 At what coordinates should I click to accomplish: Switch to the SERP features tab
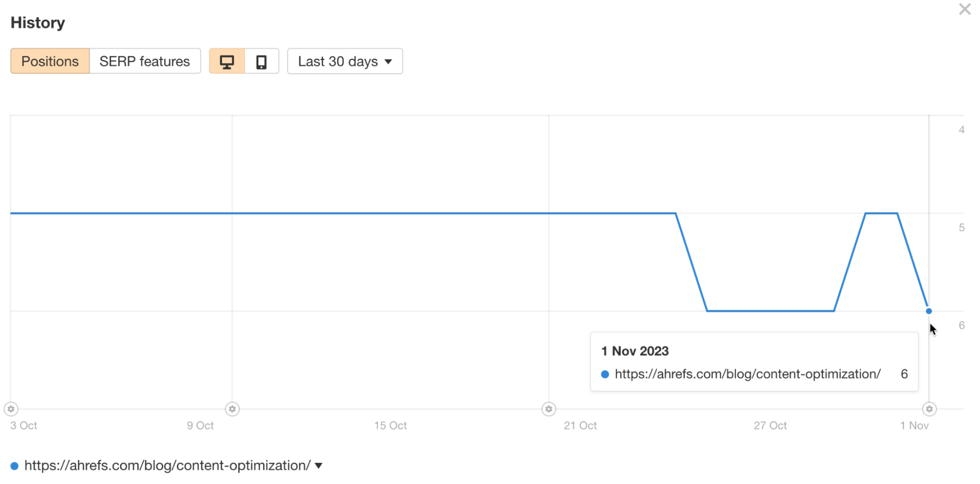(145, 61)
